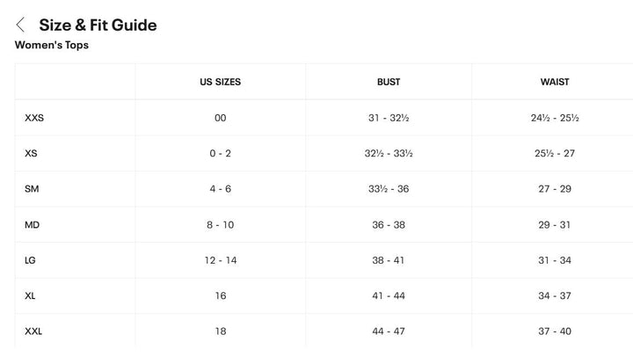Click the SM size row label

click(x=32, y=189)
